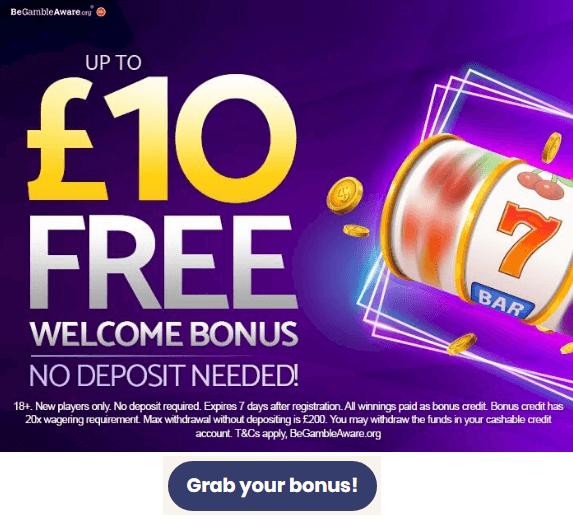Click the gold coin below the reels
Viewport: 573px width, 520px height.
pyautogui.click(x=462, y=343)
